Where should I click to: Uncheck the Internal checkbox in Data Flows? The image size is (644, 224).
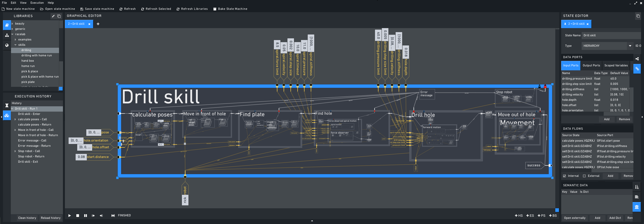point(565,176)
